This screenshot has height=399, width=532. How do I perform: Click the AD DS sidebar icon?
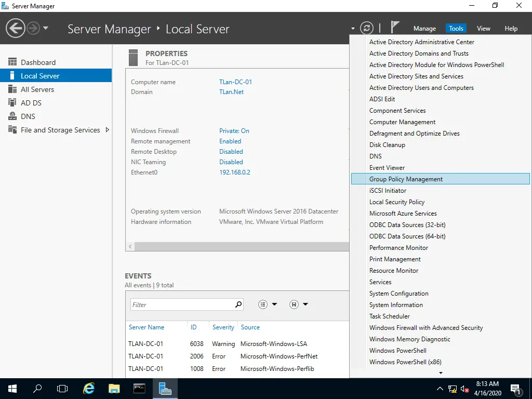12,102
